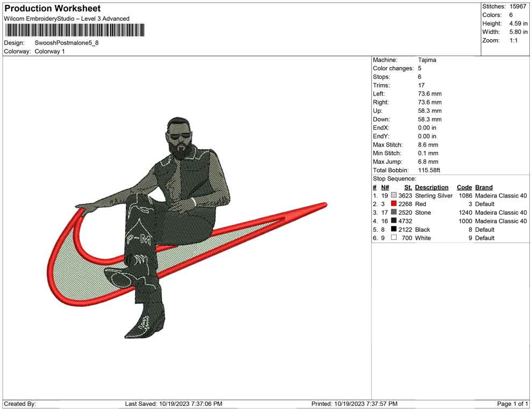Screen dimensions: 532x409
Task: Click "Wilcom EmbroideryStudio – Level 3 Advanced" text
Action: click(67, 19)
